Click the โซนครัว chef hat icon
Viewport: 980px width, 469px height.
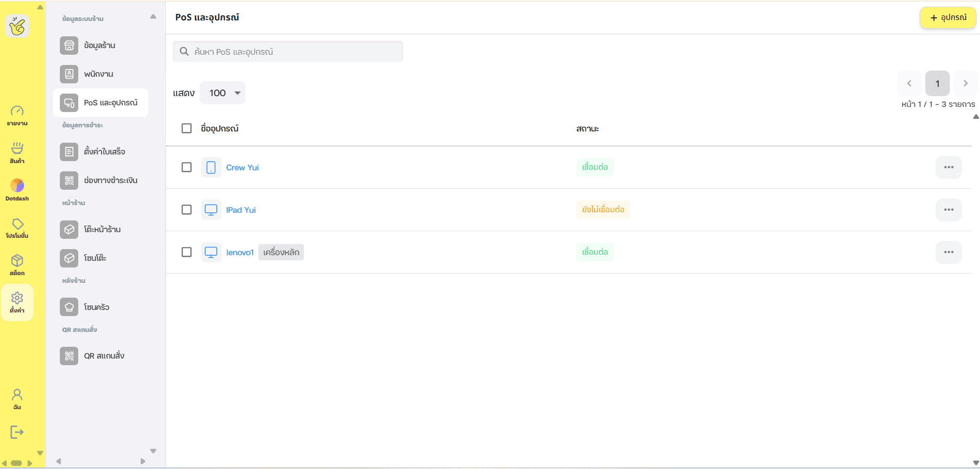[69, 307]
